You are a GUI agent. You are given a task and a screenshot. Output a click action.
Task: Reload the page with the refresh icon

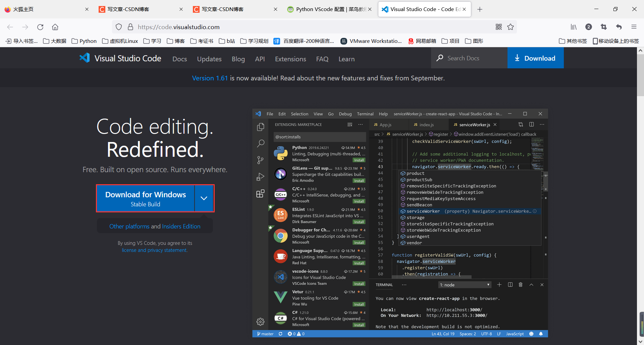point(40,27)
